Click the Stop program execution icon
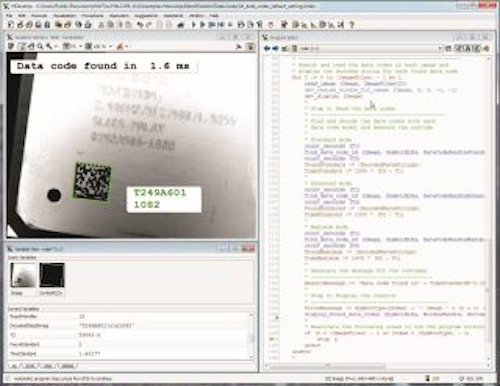This screenshot has width=500, height=386. pos(230,25)
